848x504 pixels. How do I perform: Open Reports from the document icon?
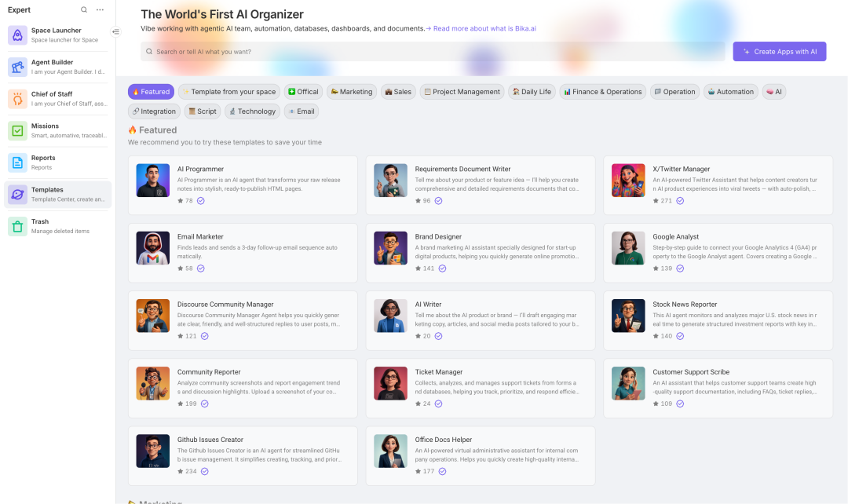click(x=17, y=163)
